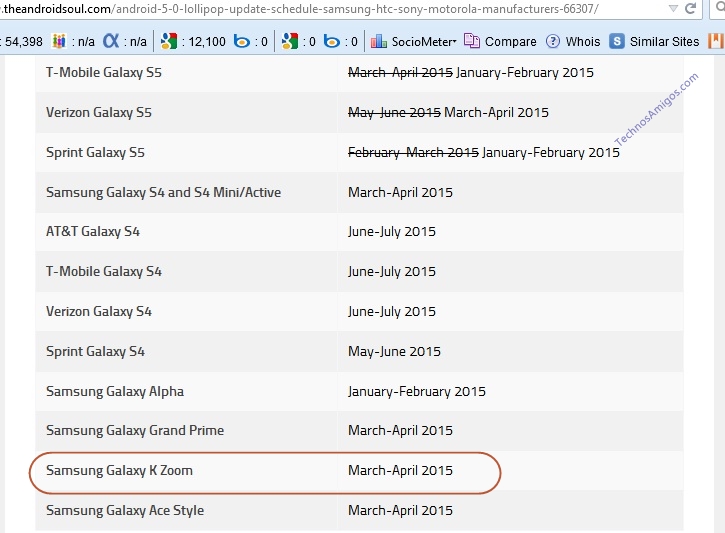725x533 pixels.
Task: Select the T-Mobile Galaxy S4 cell
Action: (x=186, y=271)
